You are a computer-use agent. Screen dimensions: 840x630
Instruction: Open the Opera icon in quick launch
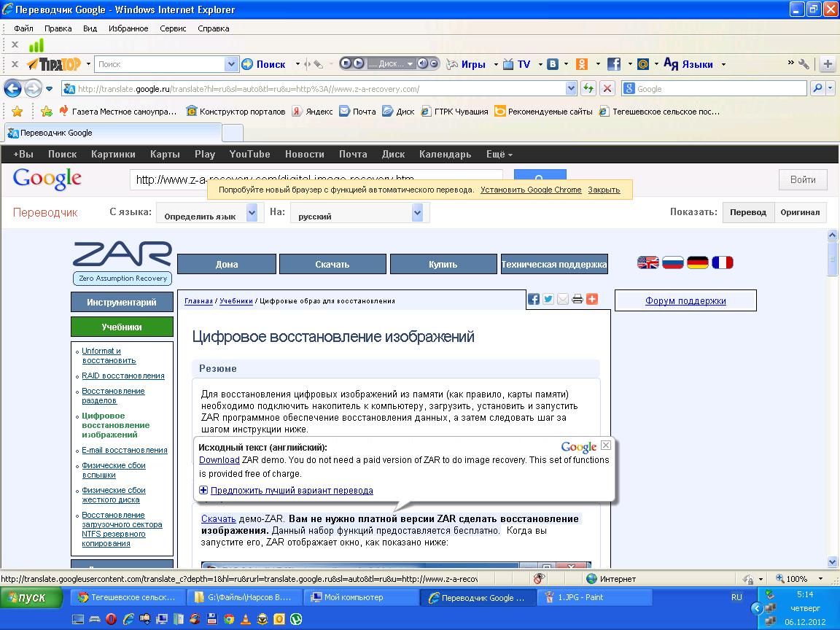coord(112,619)
